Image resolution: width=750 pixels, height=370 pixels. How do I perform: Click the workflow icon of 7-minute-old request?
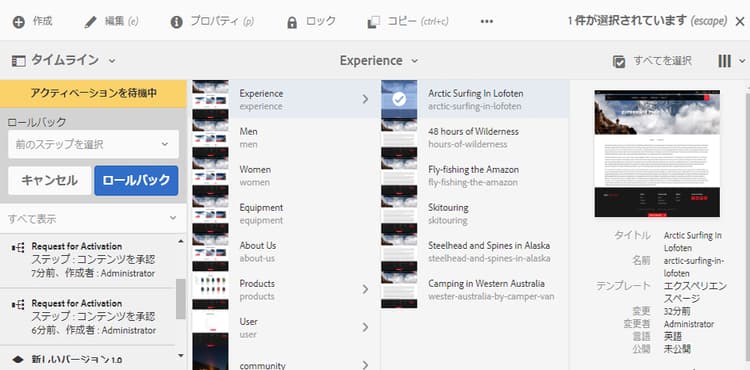[18, 247]
